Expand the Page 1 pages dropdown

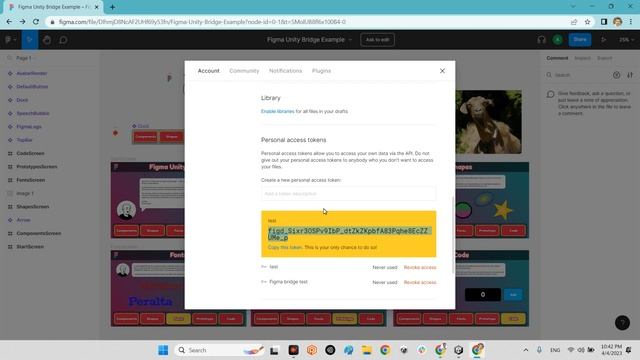(x=25, y=58)
